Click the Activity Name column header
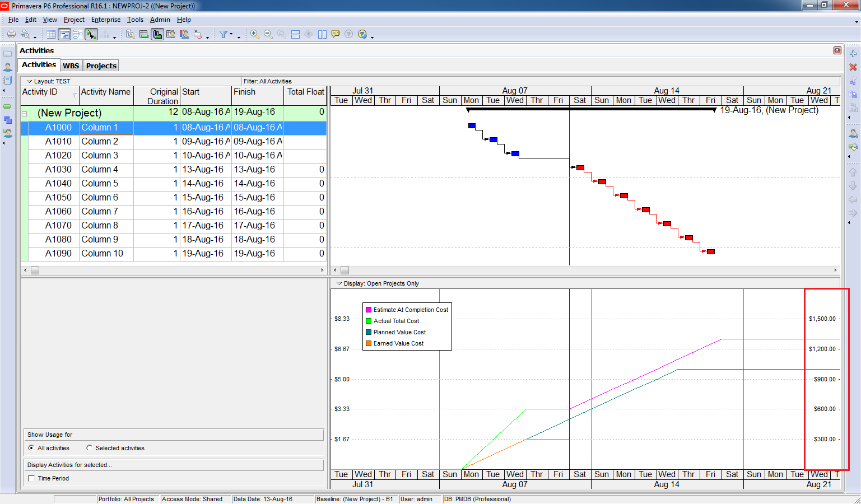 point(106,96)
